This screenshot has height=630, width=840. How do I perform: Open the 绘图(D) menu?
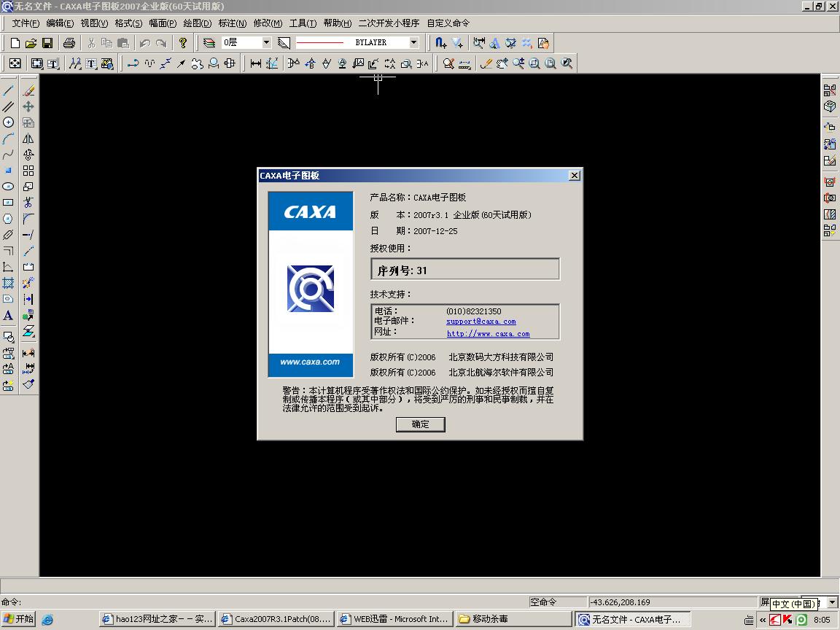tap(197, 23)
